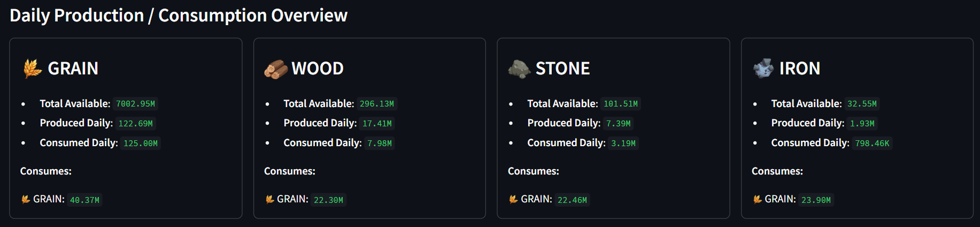980x227 pixels.
Task: Select the 296.13M wood total available value
Action: pyautogui.click(x=377, y=104)
